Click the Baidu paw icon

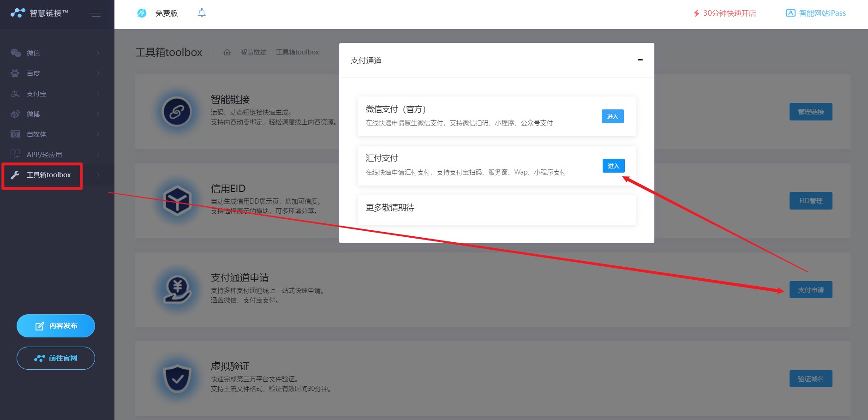pos(15,73)
